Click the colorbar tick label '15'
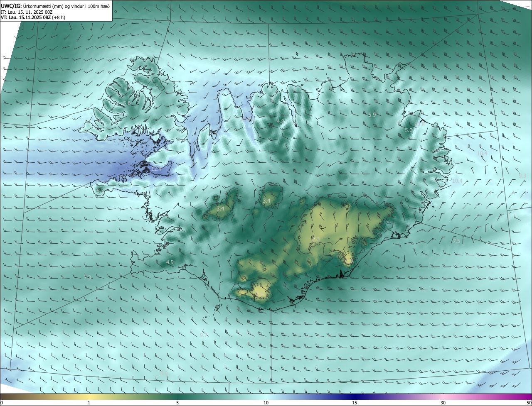Image resolution: width=532 pixels, height=406 pixels. [355, 403]
